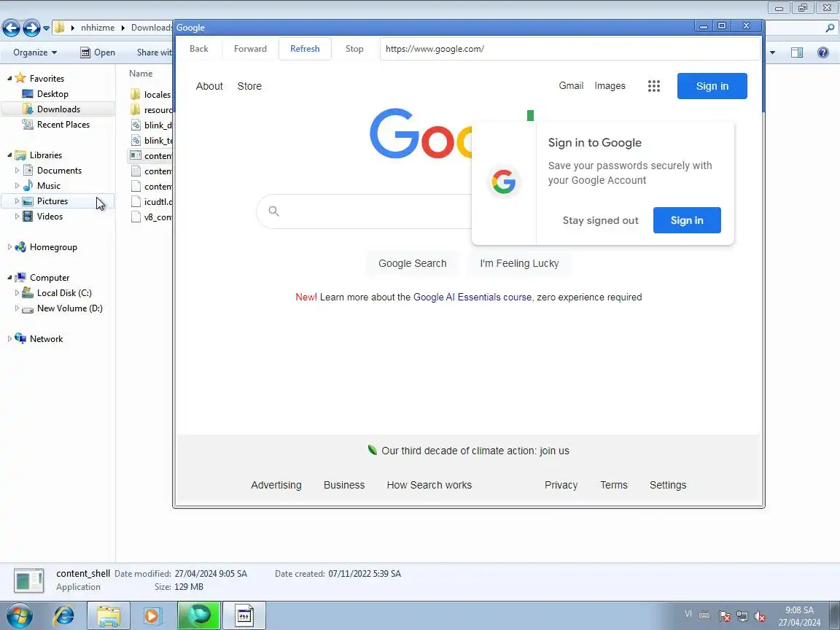Click the Explorer search magnifier icon
Viewport: 840px width, 630px height.
click(x=830, y=28)
